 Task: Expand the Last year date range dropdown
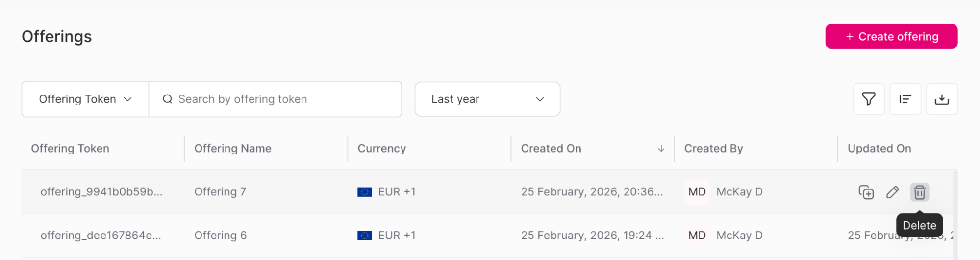[x=487, y=99]
